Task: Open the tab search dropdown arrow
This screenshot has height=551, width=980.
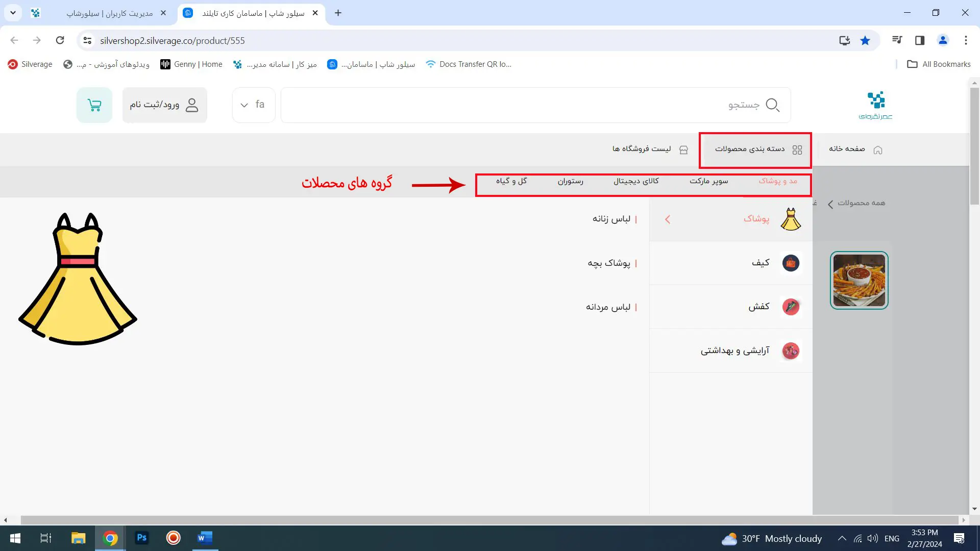Action: click(x=13, y=13)
